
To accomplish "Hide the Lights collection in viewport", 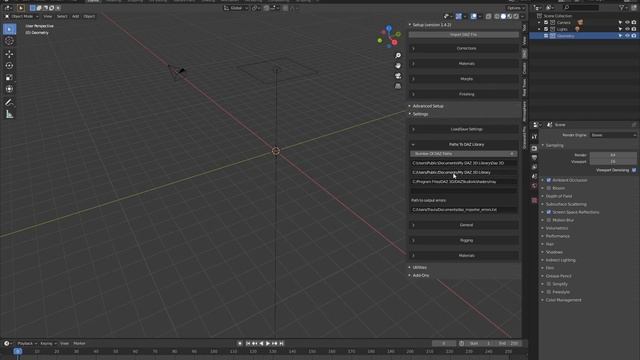I will (x=627, y=29).
